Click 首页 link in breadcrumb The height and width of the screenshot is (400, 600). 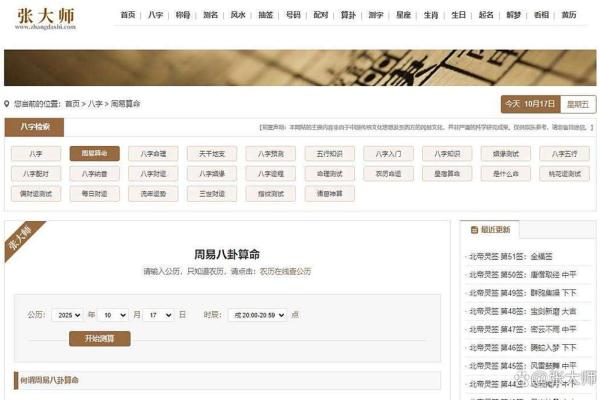(x=72, y=104)
